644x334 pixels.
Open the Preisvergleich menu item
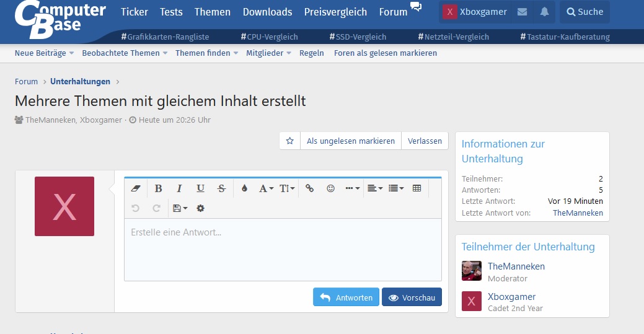(335, 12)
